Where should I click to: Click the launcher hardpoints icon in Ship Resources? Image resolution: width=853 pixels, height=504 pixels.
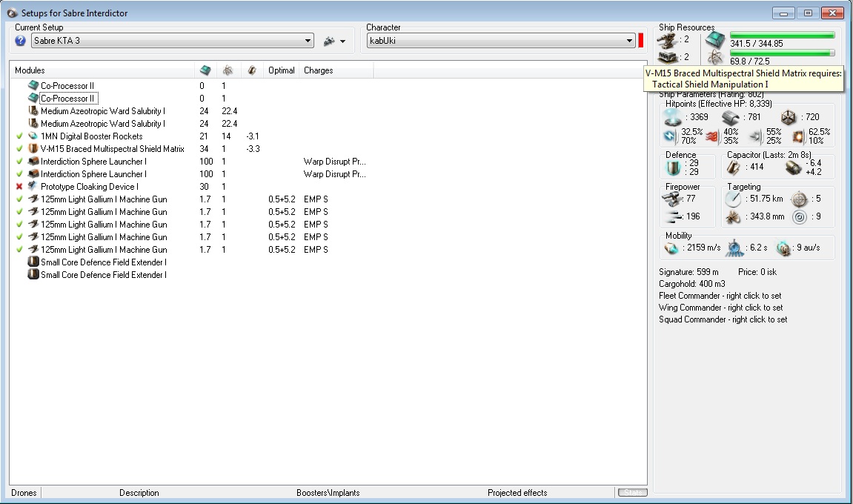click(668, 56)
